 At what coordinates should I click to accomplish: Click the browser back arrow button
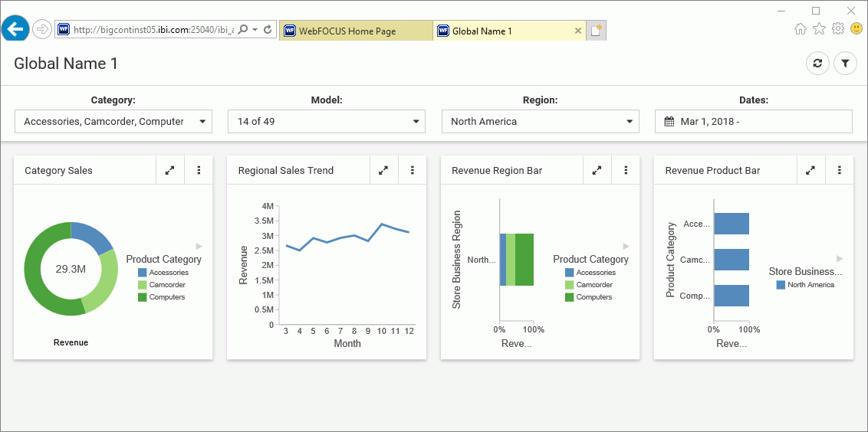coord(15,29)
